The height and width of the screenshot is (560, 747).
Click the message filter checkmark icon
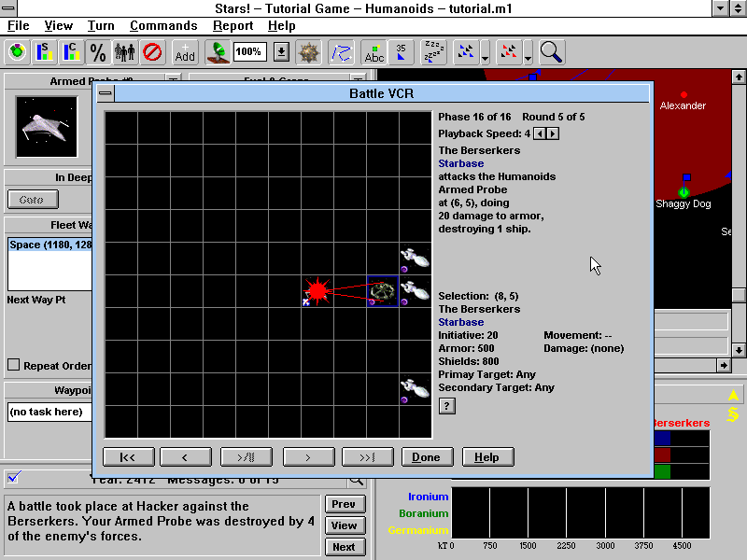[14, 477]
